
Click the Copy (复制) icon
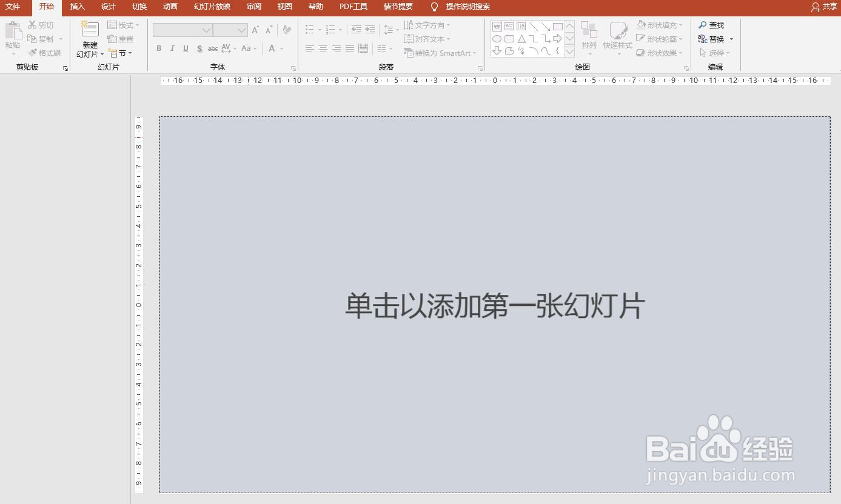[x=32, y=39]
